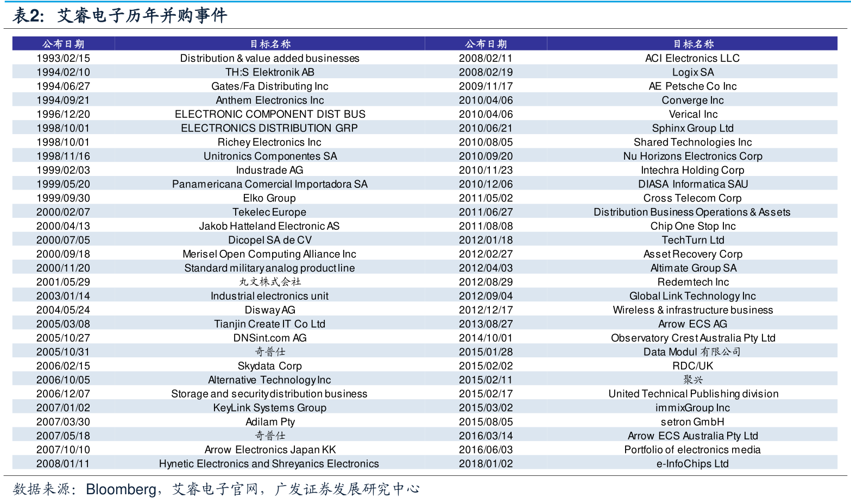Image resolution: width=851 pixels, height=504 pixels.
Task: Click United Technical Publishing division
Action: [x=693, y=394]
